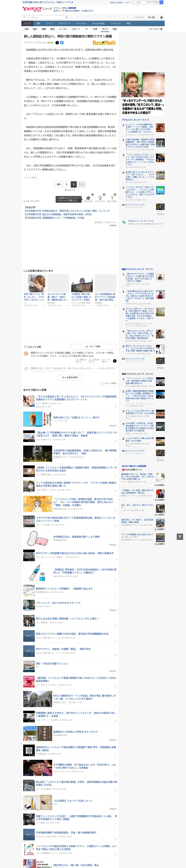Open HPVワクチン予防接種の案内はがき article
This screenshot has height=868, width=186.
click(75, 553)
